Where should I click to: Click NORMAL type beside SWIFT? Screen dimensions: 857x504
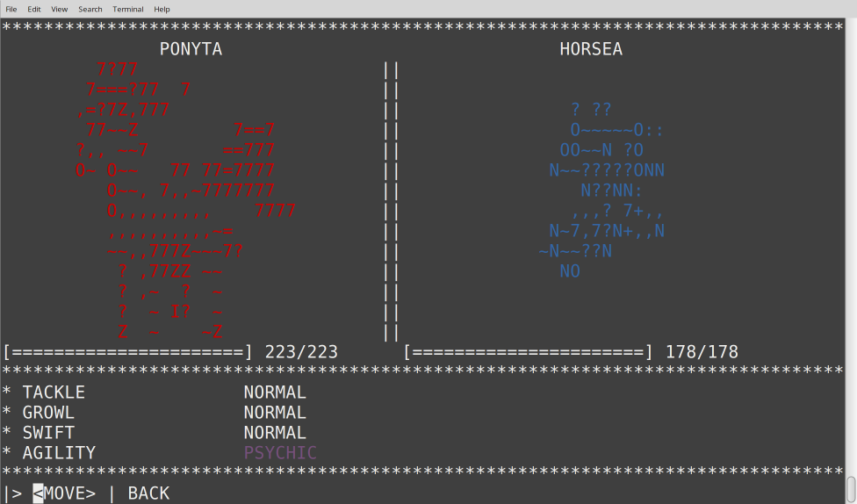point(275,433)
